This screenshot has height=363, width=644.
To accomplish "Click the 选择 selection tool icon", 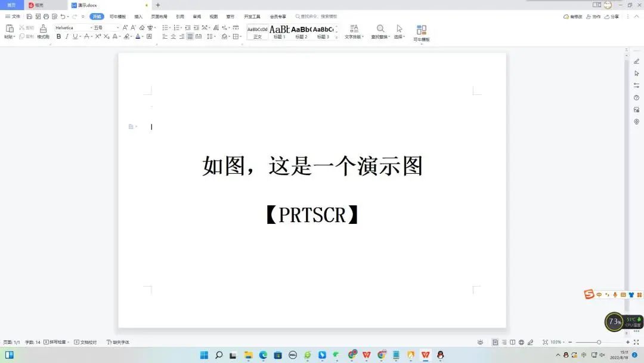I will click(x=399, y=31).
